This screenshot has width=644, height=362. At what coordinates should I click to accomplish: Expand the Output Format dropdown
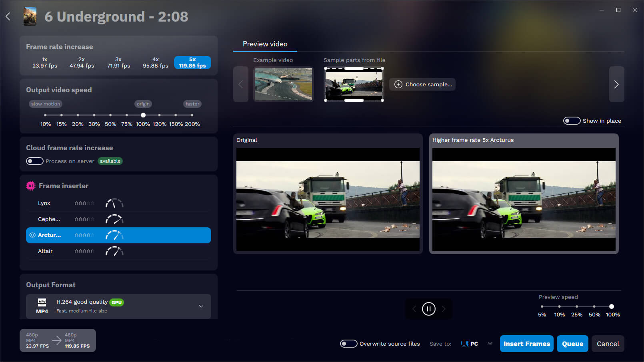coord(201,306)
